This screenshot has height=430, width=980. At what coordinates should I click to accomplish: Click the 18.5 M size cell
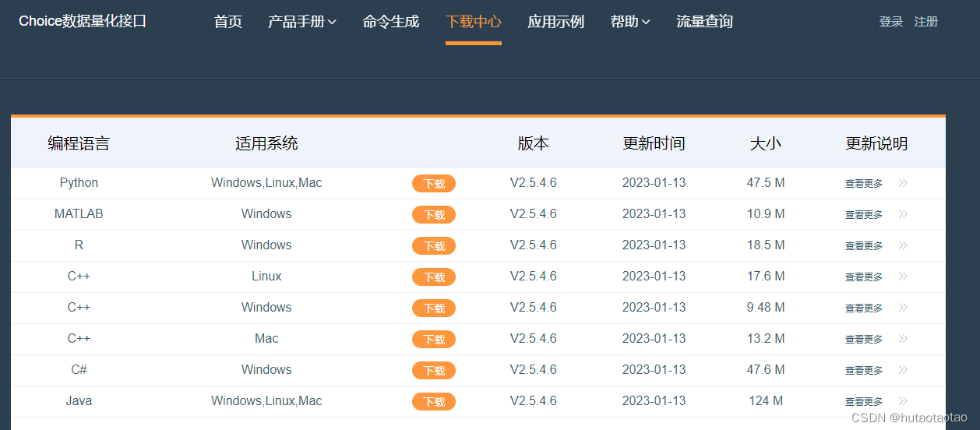(766, 245)
